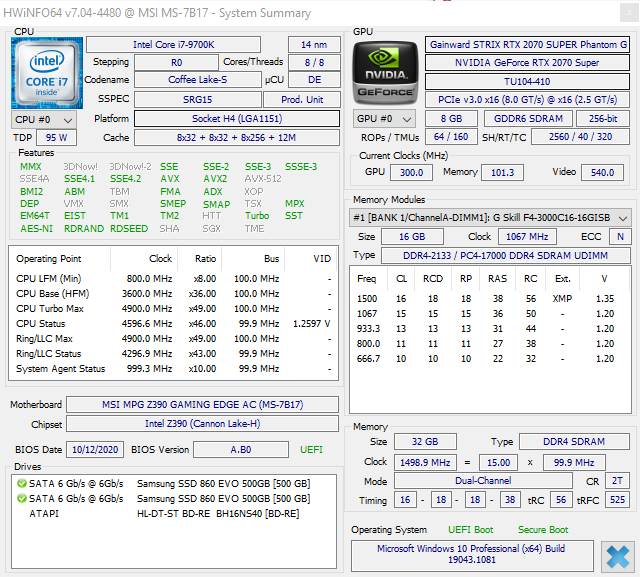Click the Turbo feature label
The height and width of the screenshot is (577, 640).
(257, 215)
